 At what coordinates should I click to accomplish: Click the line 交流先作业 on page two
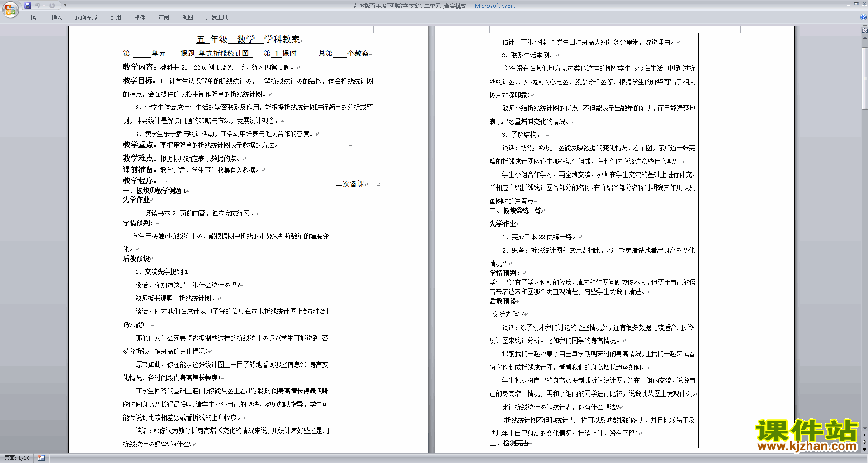point(508,314)
